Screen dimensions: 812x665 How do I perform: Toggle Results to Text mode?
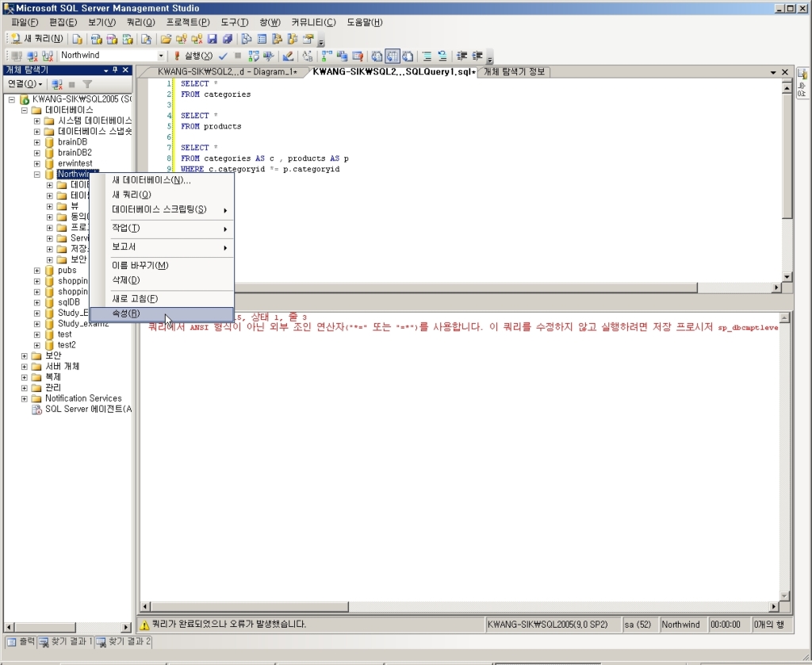pyautogui.click(x=377, y=56)
